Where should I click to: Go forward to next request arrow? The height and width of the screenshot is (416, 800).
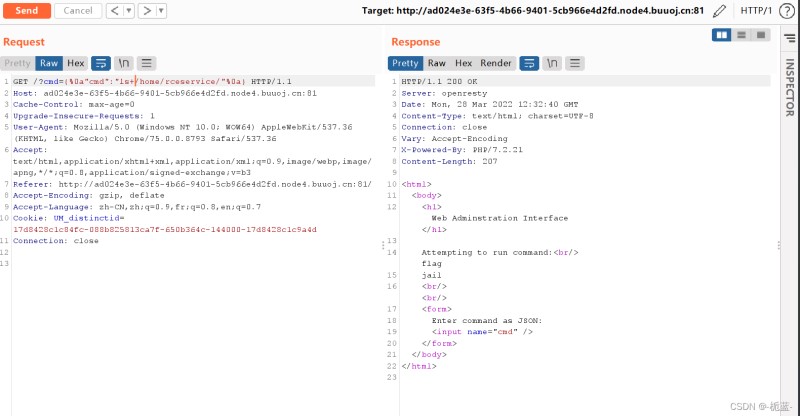146,11
